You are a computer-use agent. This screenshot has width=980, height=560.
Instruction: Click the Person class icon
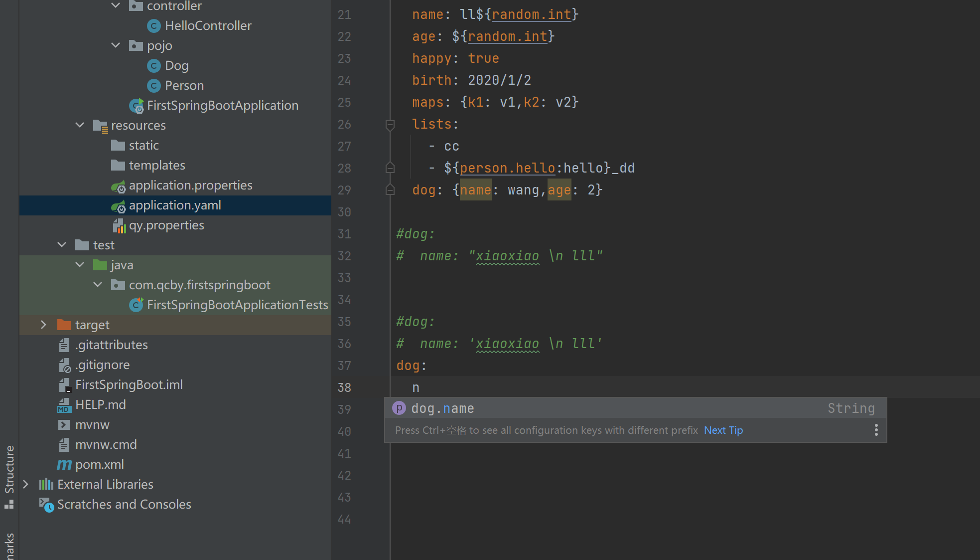[x=154, y=86]
